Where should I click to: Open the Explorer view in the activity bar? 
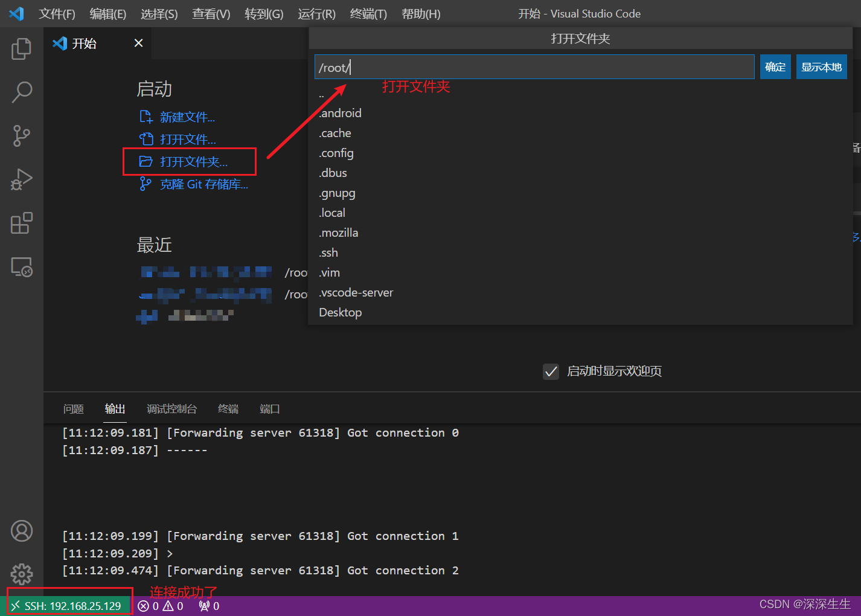(22, 49)
